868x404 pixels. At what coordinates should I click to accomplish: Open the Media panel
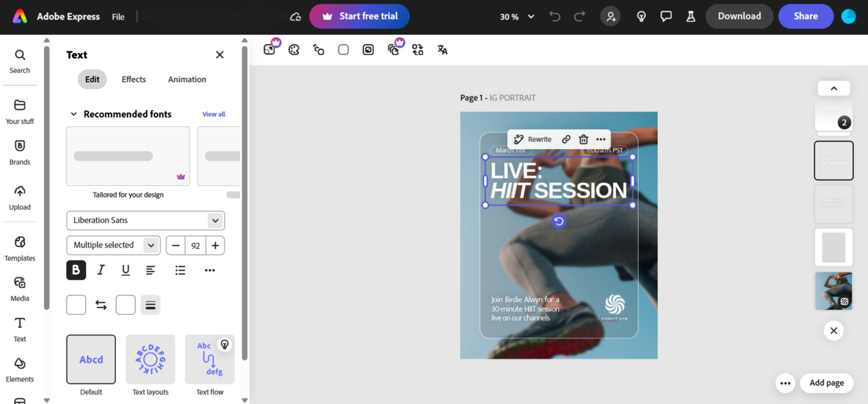pyautogui.click(x=20, y=289)
